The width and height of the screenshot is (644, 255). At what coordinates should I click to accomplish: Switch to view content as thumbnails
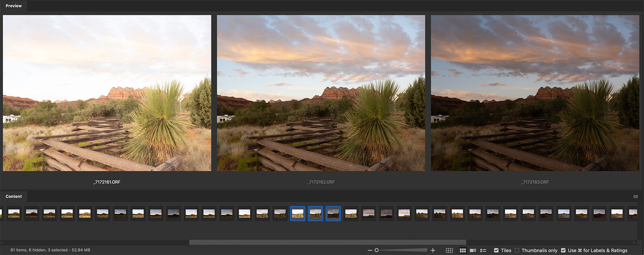click(x=463, y=250)
